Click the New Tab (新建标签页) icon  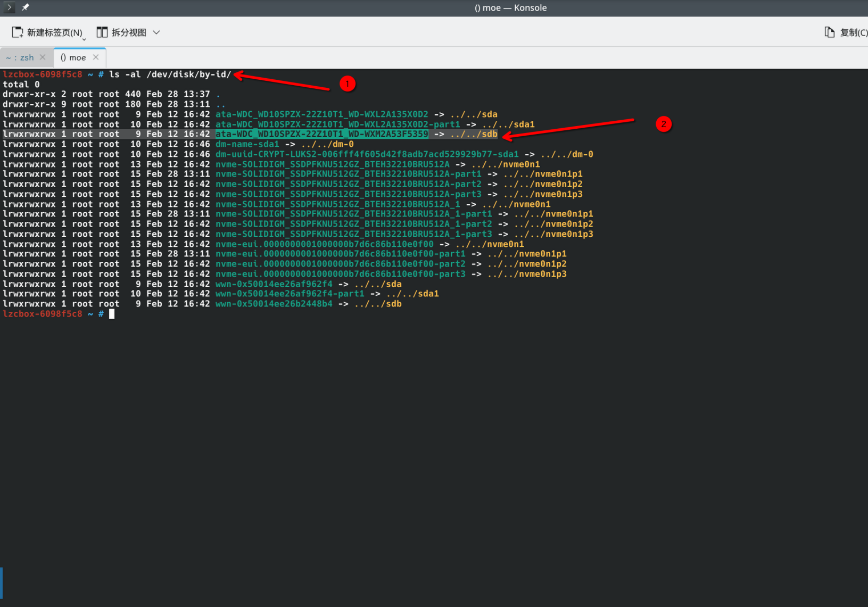pyautogui.click(x=17, y=32)
